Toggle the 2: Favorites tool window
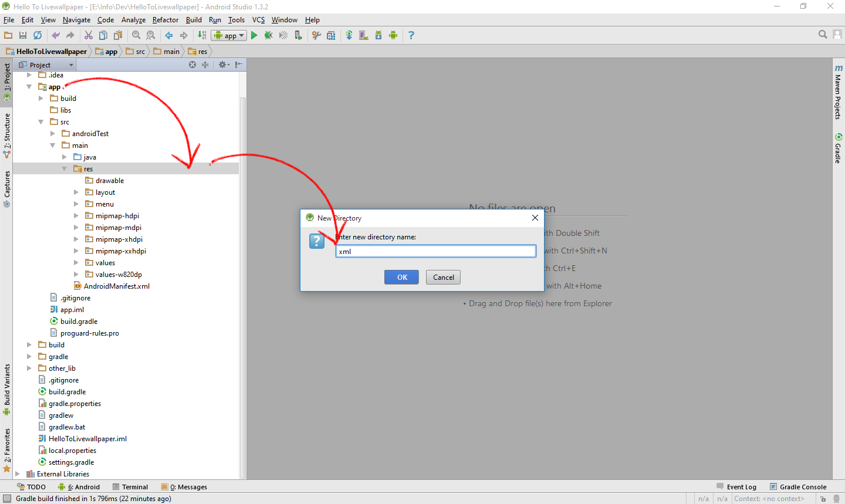 tap(6, 450)
